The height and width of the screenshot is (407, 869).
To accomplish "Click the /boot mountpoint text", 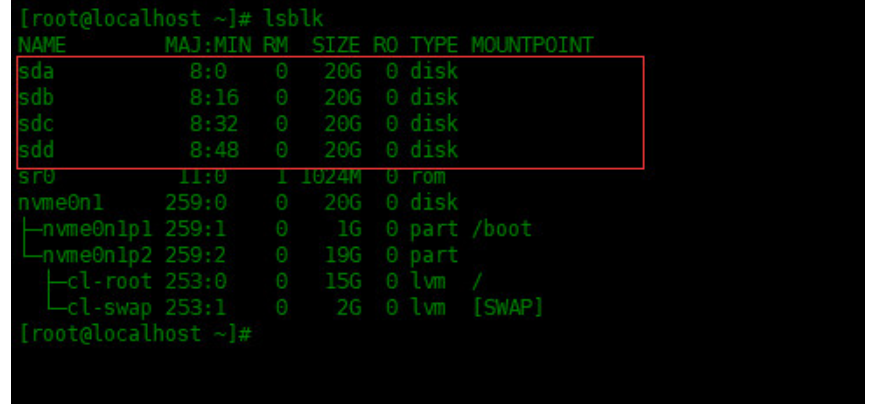I will tap(502, 229).
